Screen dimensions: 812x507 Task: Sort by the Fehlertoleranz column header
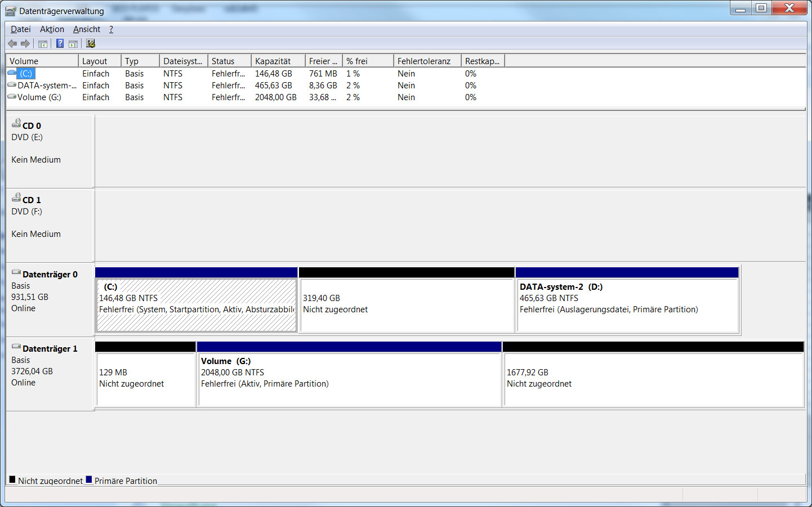(x=427, y=61)
